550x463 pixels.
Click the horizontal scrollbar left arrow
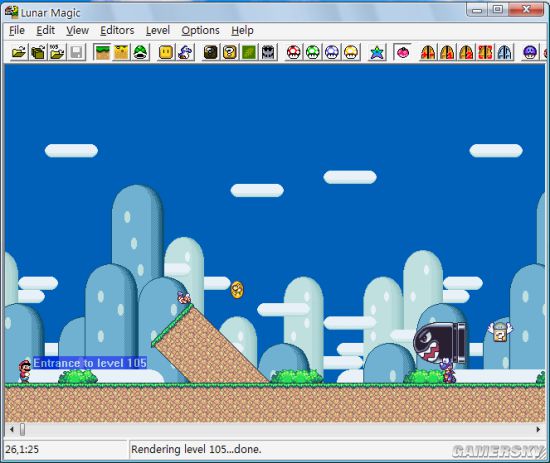12,429
